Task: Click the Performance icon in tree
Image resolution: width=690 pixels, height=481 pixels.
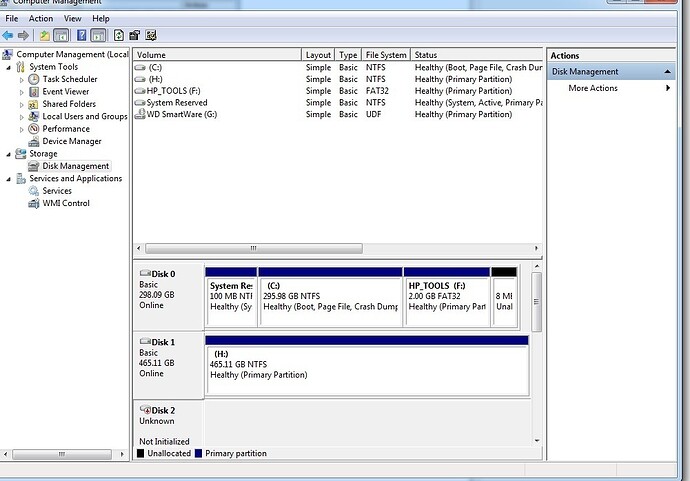Action: click(34, 129)
